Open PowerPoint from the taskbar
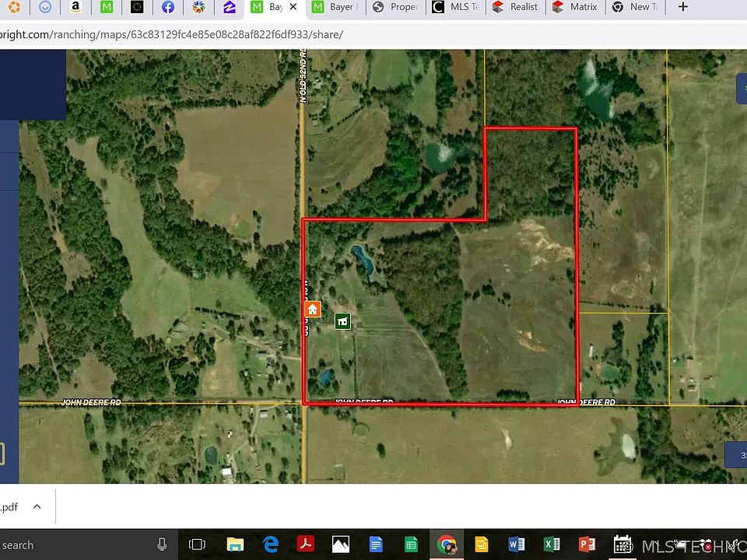The image size is (747, 560). pos(587,544)
